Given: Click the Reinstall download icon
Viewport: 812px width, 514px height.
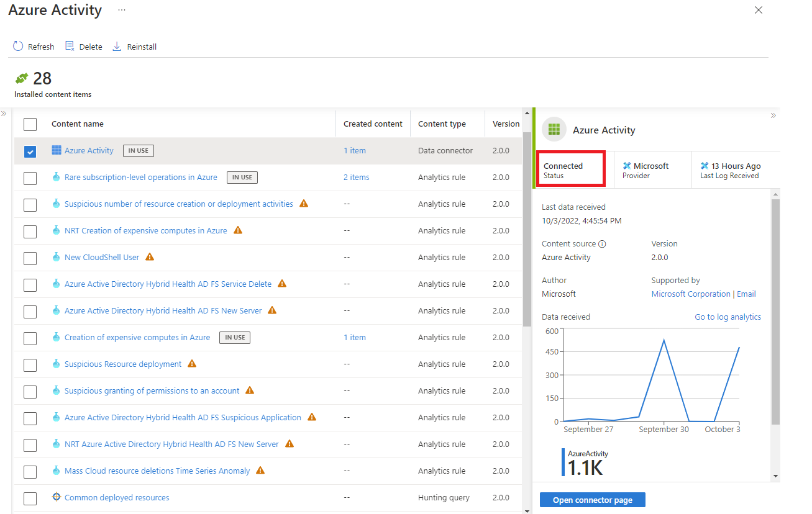Looking at the screenshot, I should tap(117, 46).
